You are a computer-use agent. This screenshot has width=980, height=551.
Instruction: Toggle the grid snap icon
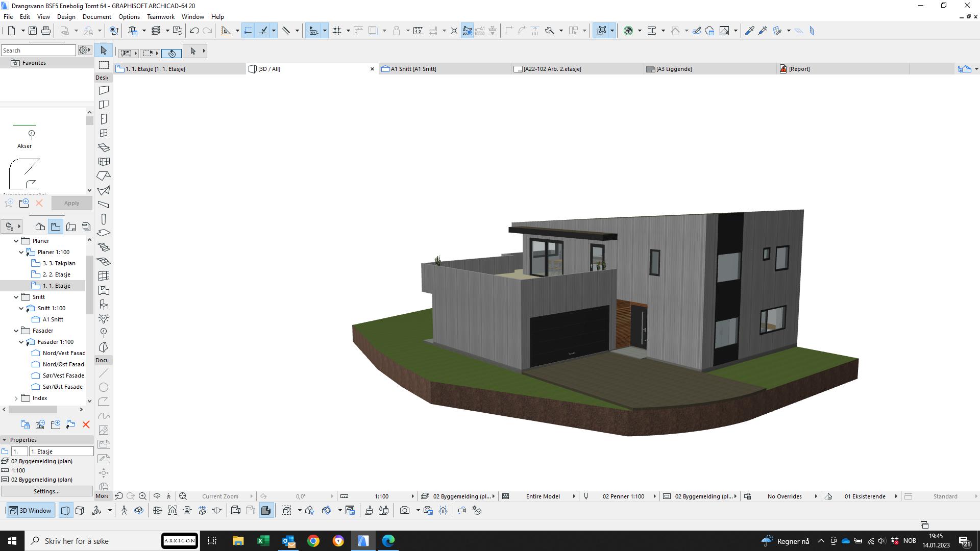[337, 31]
